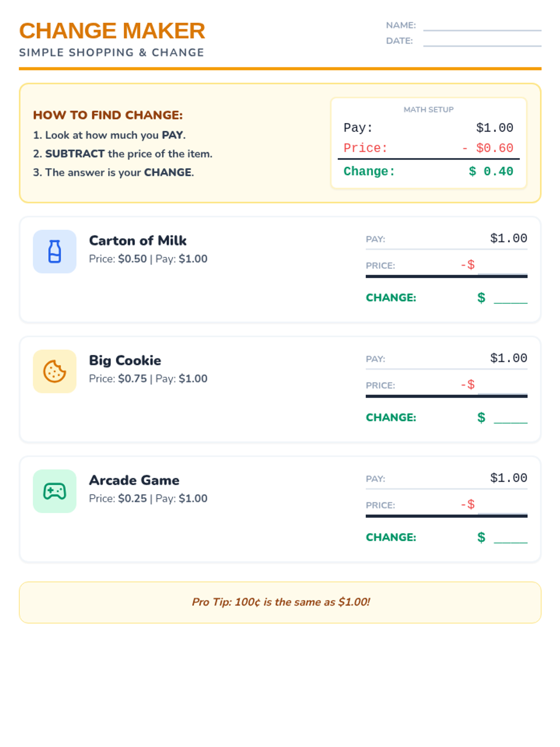Screen dimensions: 560x747
Task: Click the example change amount $ 0.40
Action: (x=491, y=171)
